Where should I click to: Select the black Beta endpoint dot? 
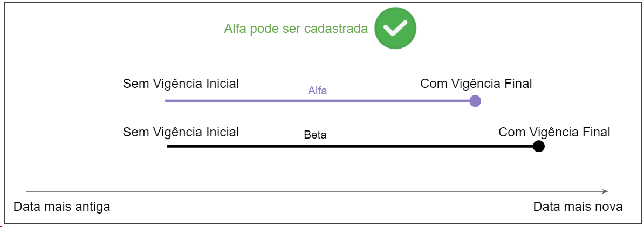click(538, 146)
